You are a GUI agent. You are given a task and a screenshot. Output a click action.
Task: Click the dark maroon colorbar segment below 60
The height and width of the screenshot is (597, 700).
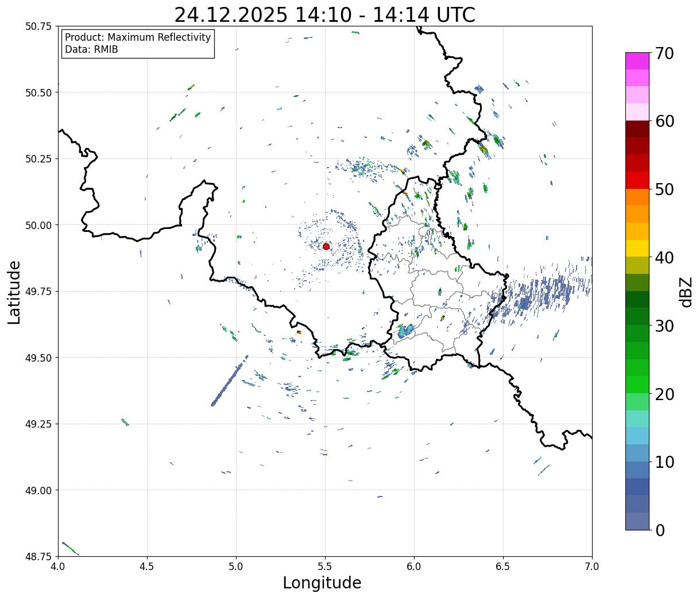click(x=637, y=129)
